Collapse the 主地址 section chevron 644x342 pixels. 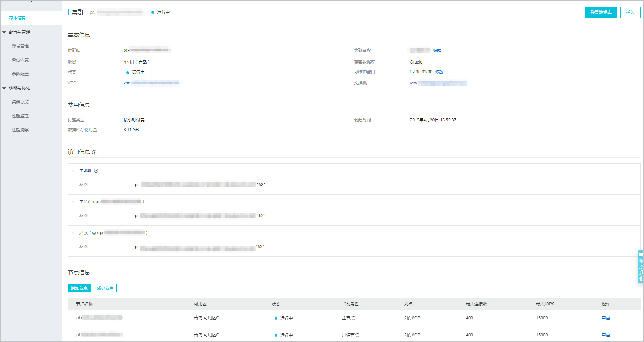coord(74,171)
